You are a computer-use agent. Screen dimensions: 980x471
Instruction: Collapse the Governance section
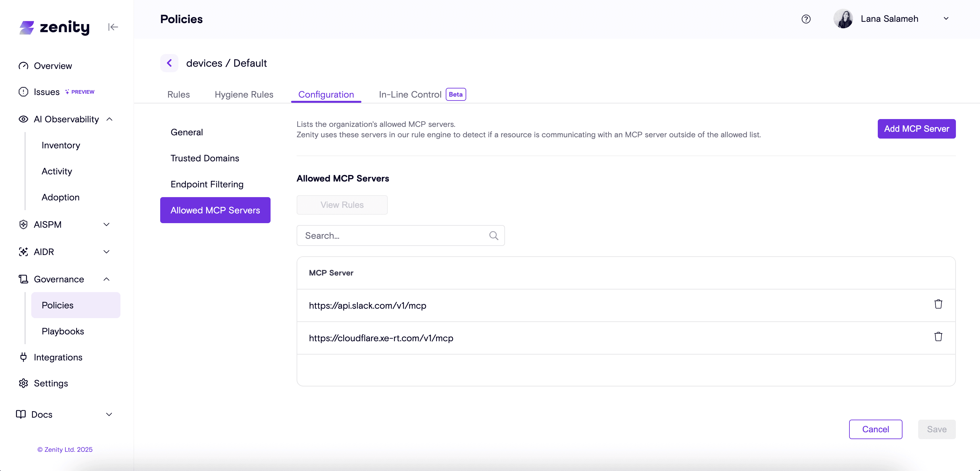click(106, 279)
